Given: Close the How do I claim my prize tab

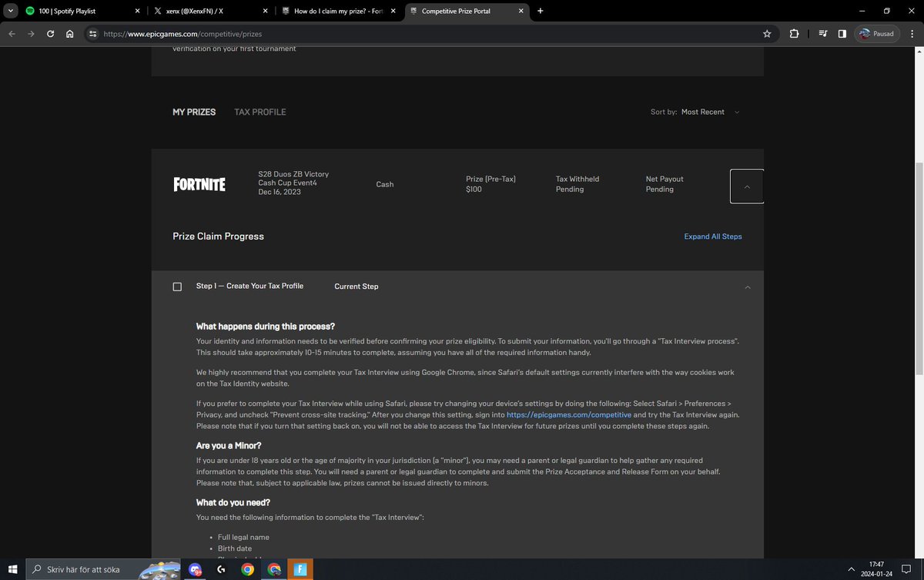Looking at the screenshot, I should coord(393,12).
